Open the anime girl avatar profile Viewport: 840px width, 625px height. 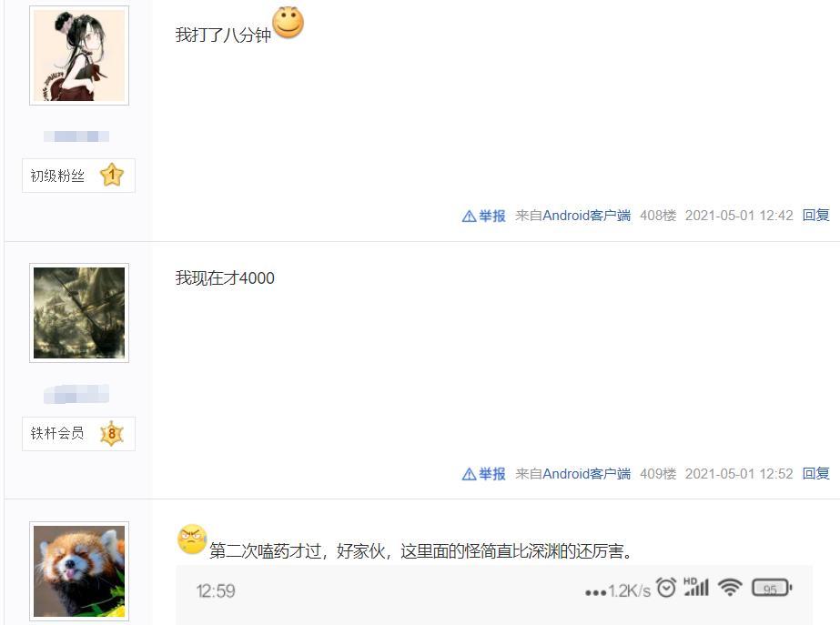pos(79,55)
